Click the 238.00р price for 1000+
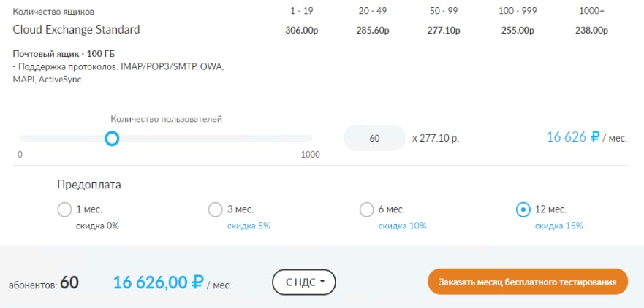644x308 pixels. coord(591,31)
